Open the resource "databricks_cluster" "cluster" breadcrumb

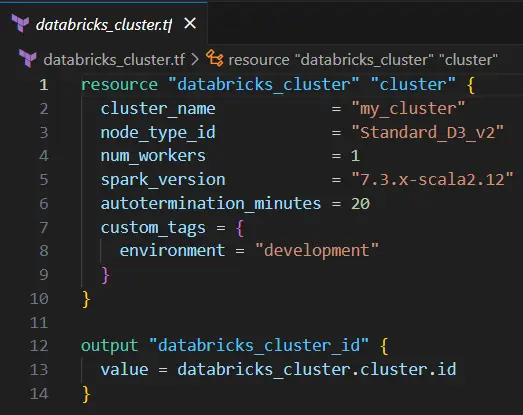click(x=363, y=60)
